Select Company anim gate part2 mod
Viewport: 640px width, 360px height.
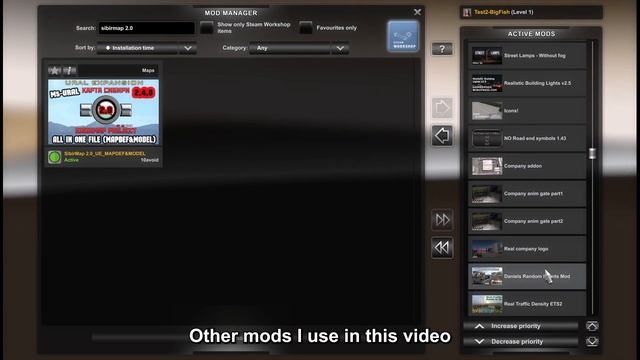pos(527,221)
